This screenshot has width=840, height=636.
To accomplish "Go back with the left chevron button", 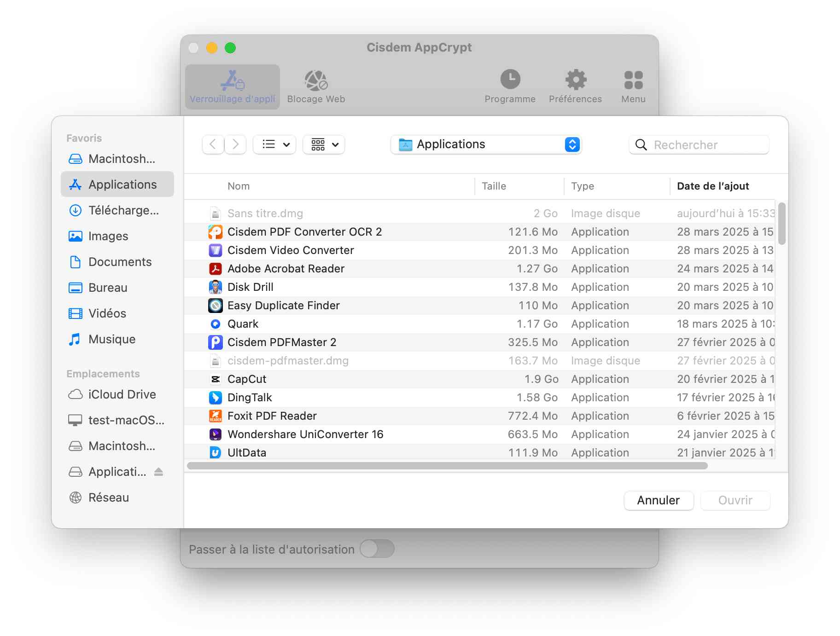I will click(213, 145).
